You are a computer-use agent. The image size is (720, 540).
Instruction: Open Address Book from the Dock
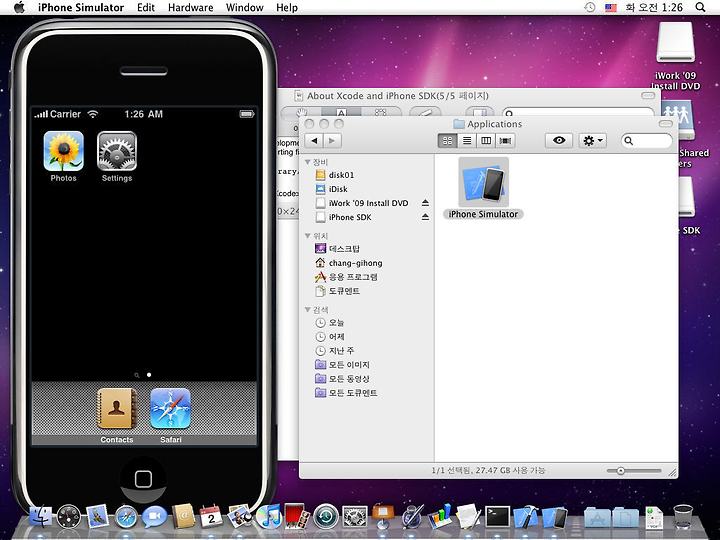click(x=183, y=516)
